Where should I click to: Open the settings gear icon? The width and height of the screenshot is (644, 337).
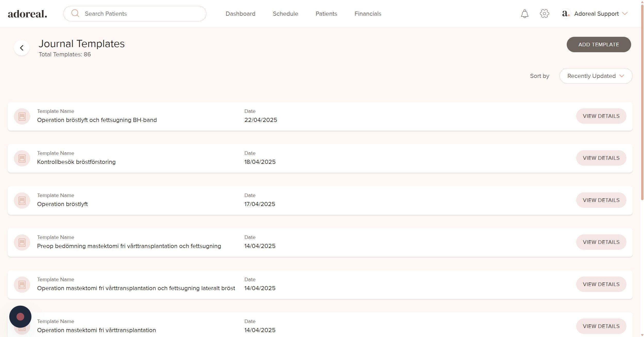[x=544, y=14]
